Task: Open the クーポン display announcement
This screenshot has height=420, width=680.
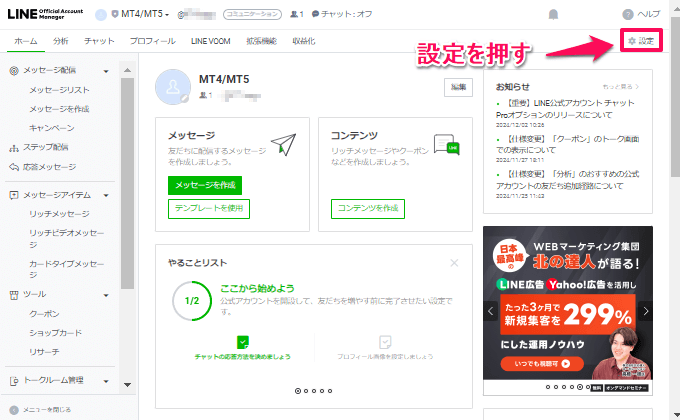Action: pos(568,144)
